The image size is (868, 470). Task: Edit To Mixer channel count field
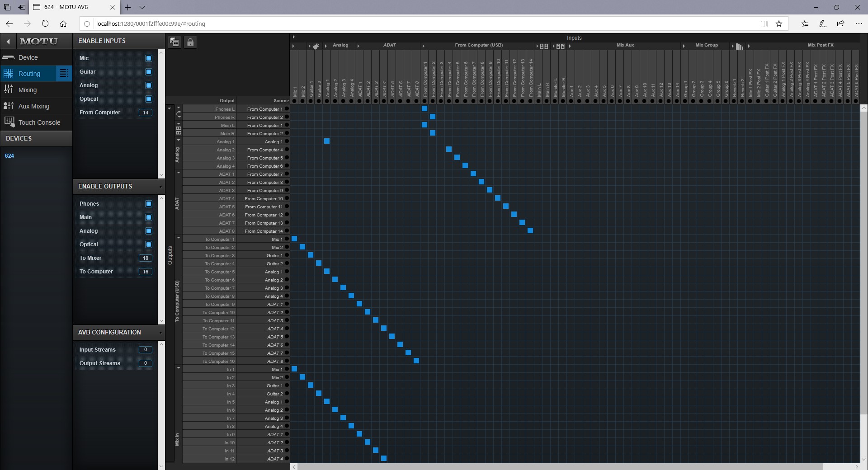coord(146,258)
